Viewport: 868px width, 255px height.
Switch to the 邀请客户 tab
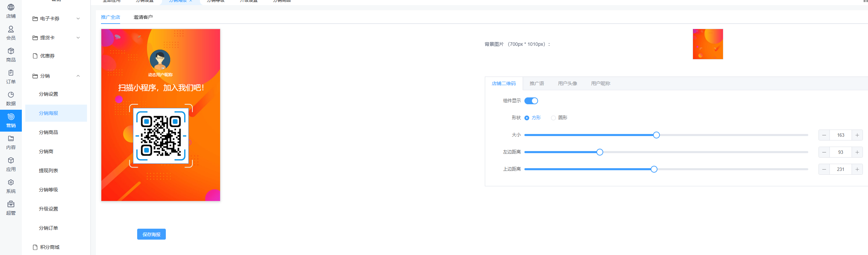[143, 17]
